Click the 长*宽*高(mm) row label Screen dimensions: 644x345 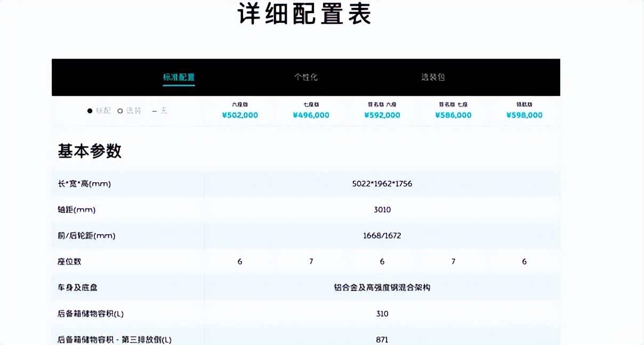tap(84, 184)
